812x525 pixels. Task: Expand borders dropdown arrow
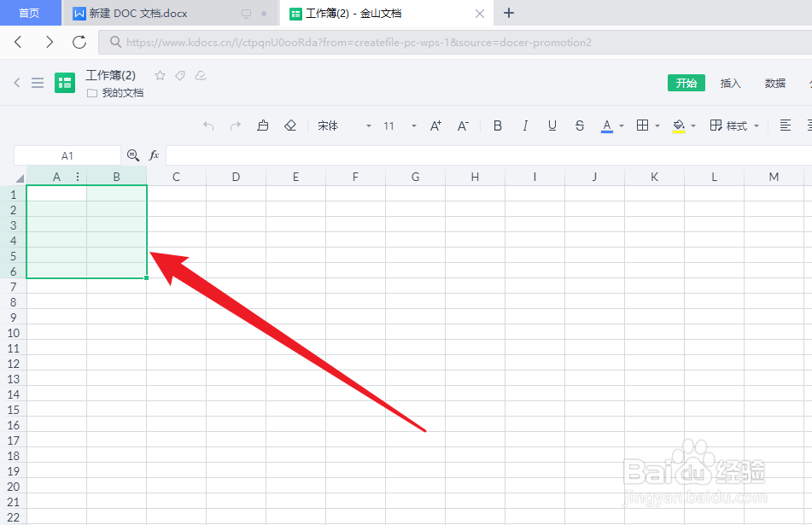657,125
